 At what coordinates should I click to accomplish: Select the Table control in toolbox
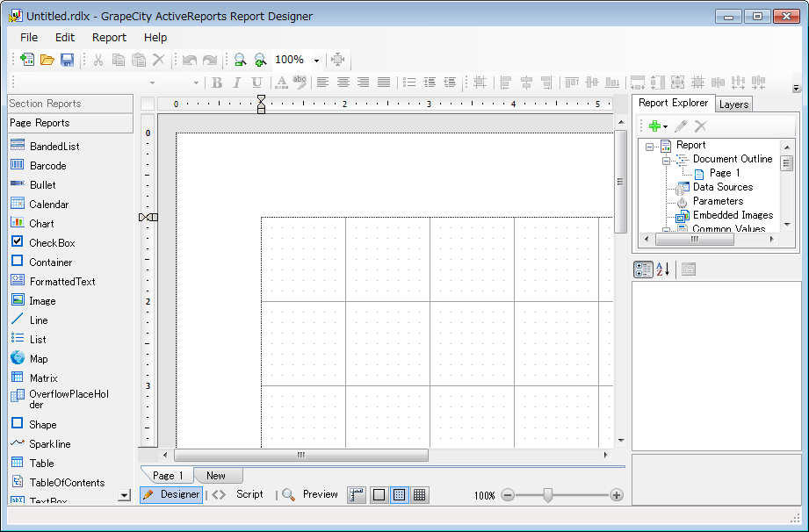tap(32, 463)
